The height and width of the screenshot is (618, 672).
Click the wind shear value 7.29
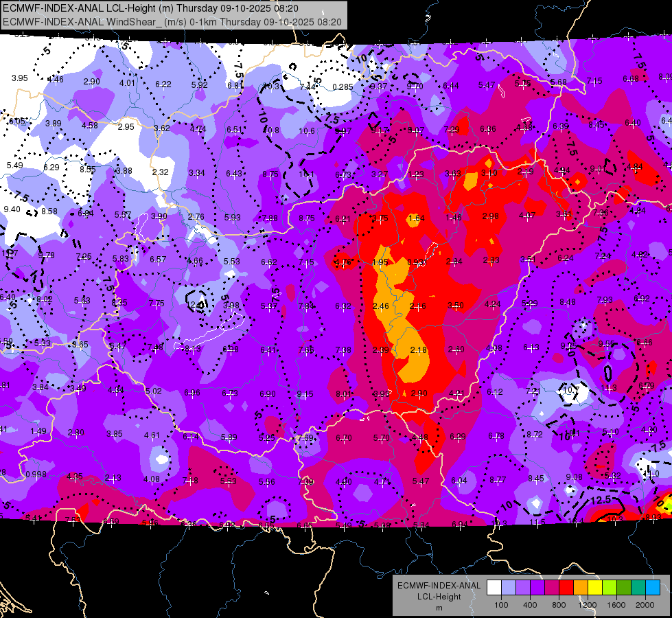(x=452, y=130)
